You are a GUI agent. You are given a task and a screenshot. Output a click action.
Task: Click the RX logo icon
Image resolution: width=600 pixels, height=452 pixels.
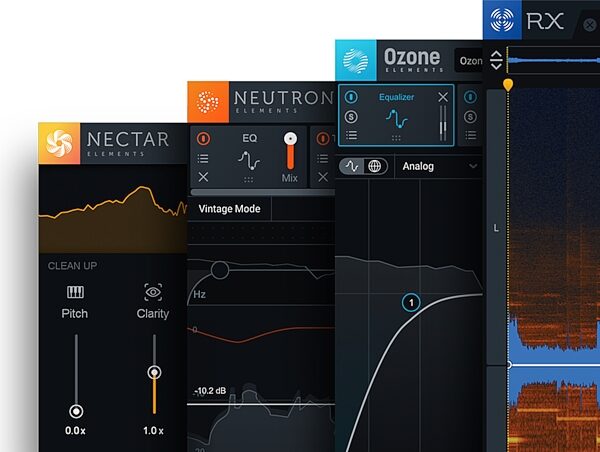tap(502, 20)
